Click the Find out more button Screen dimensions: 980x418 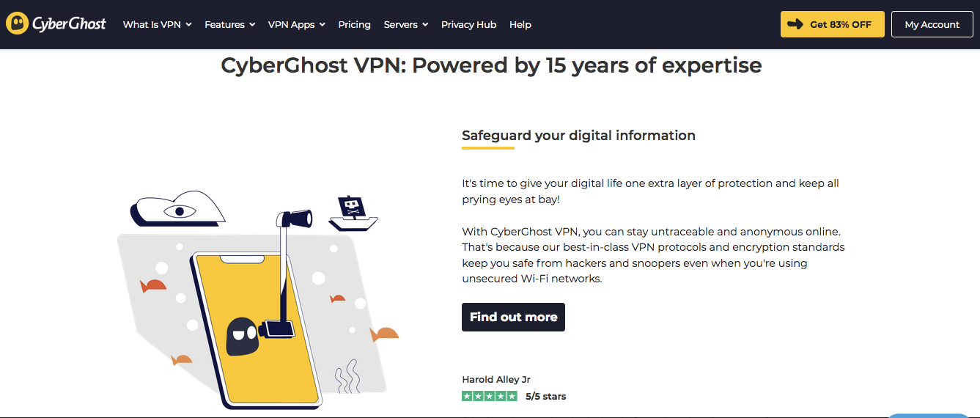[513, 317]
